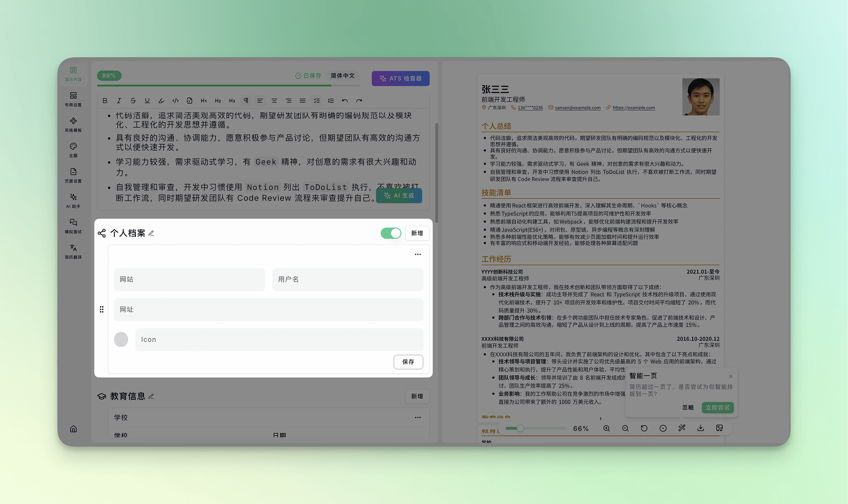Switch to 布局设置 in the sidebar

(73, 99)
